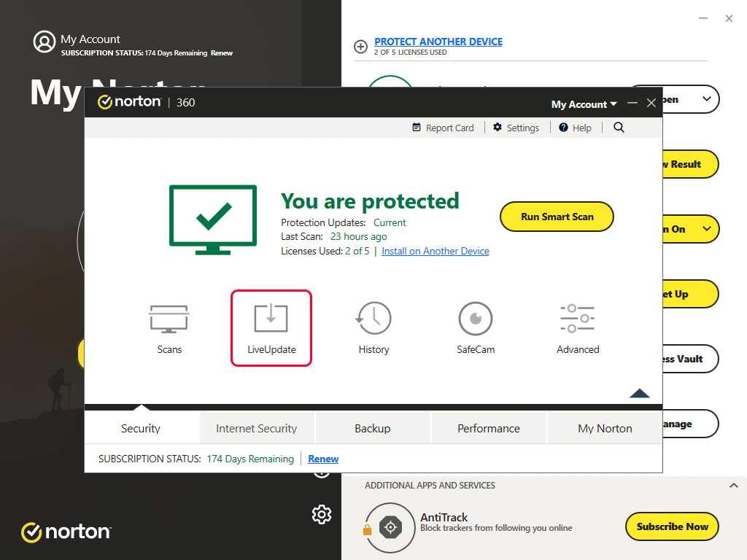Collapse the Additional Apps and Services section
Viewport: 747px width, 560px height.
click(x=734, y=485)
